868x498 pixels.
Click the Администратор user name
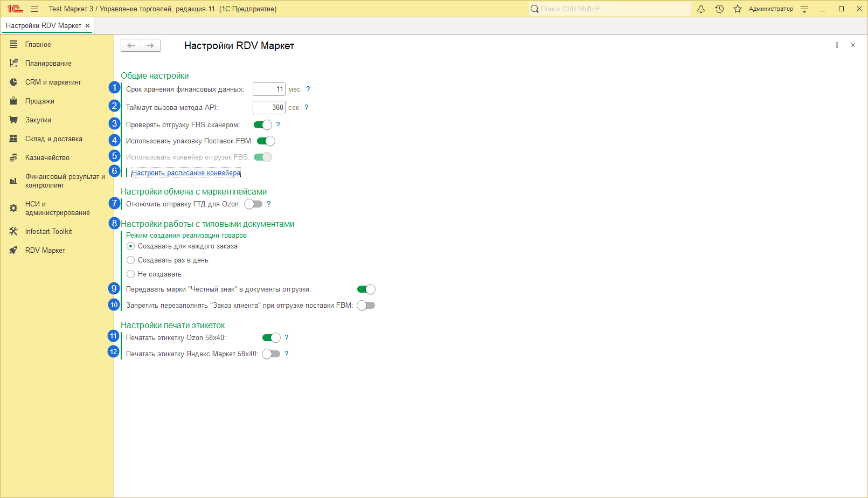(x=770, y=9)
